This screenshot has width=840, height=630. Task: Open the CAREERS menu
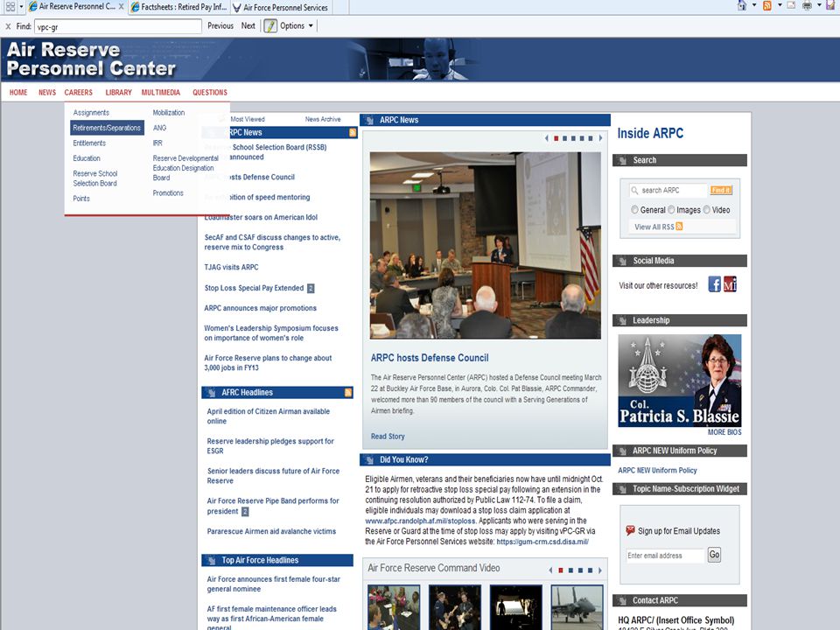(x=78, y=92)
